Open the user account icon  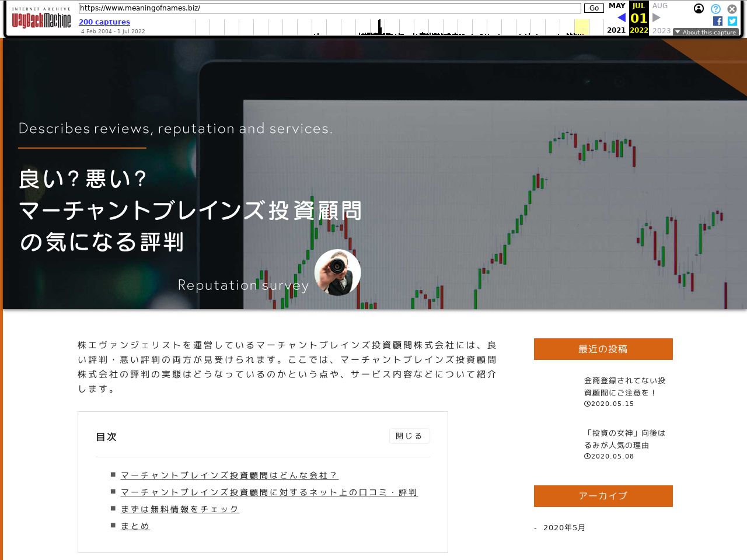699,9
